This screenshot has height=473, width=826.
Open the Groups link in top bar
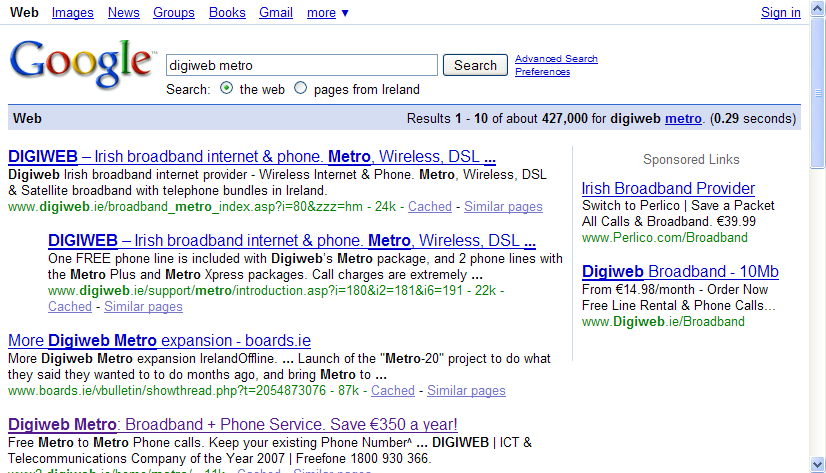pos(174,12)
